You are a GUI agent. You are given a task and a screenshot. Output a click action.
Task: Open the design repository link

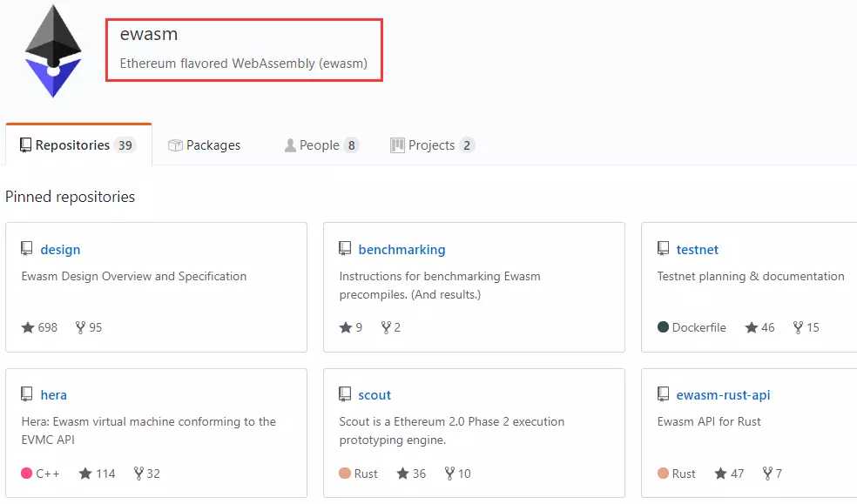tap(60, 250)
